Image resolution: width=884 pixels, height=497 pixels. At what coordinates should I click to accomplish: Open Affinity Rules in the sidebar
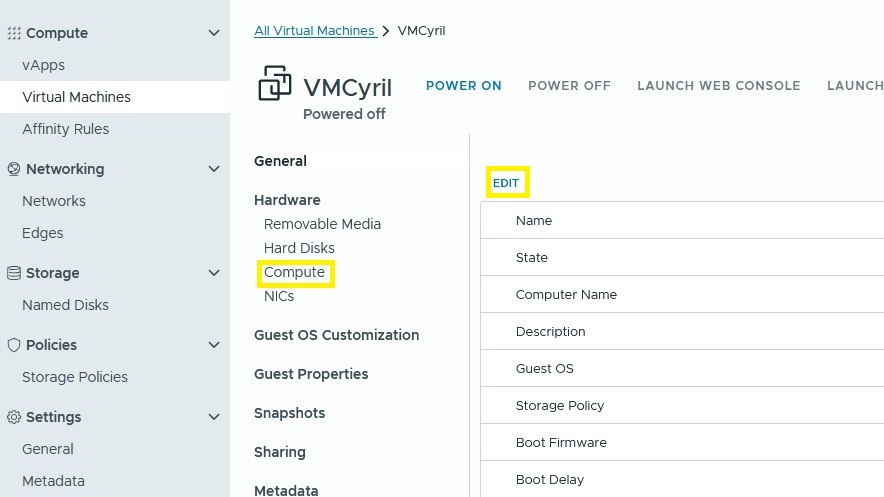(x=66, y=129)
